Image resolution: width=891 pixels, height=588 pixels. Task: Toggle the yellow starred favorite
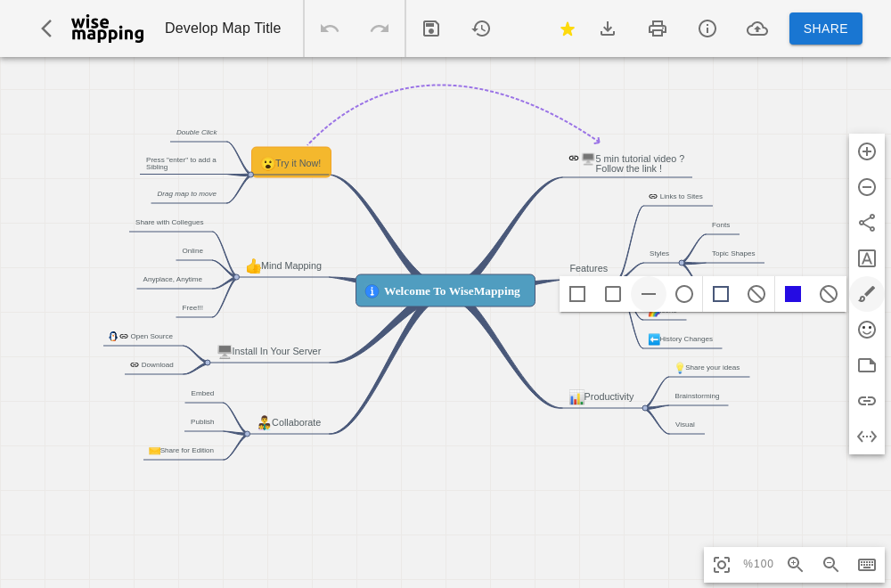(x=567, y=29)
